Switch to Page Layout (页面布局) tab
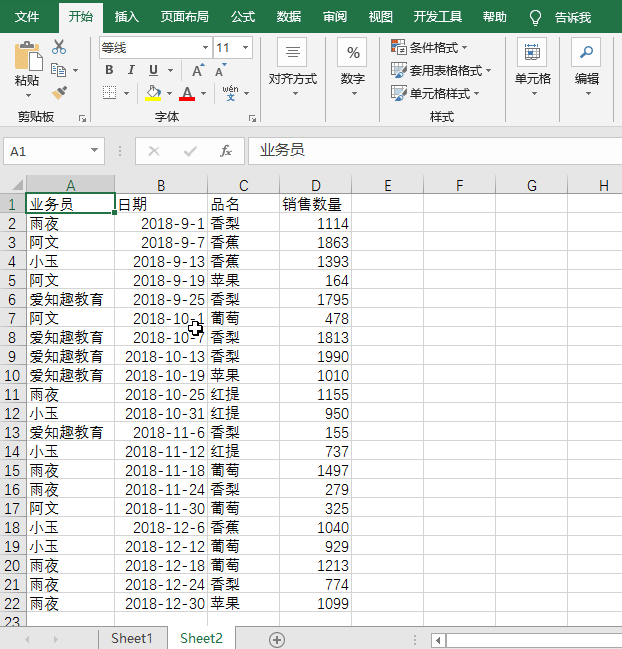 point(185,17)
